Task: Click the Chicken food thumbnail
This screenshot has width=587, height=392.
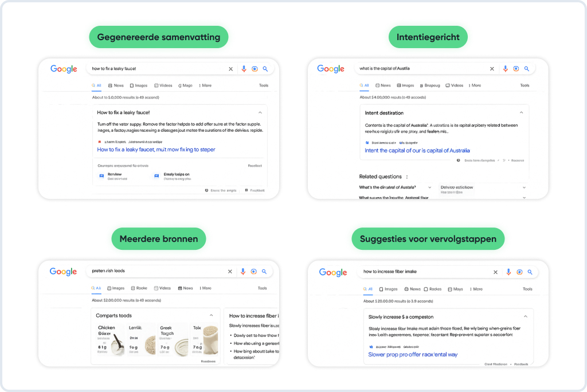Action: coord(111,340)
